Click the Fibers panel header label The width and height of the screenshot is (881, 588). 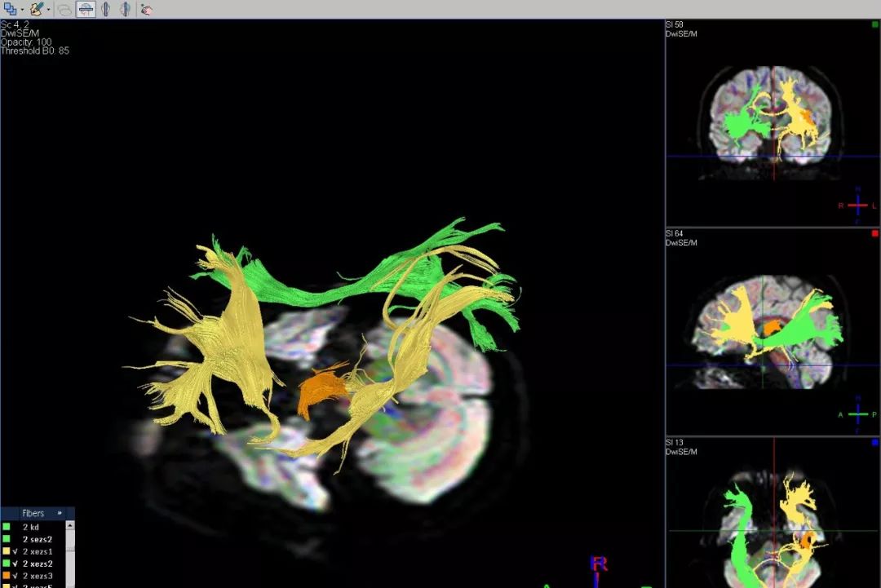[x=33, y=513]
